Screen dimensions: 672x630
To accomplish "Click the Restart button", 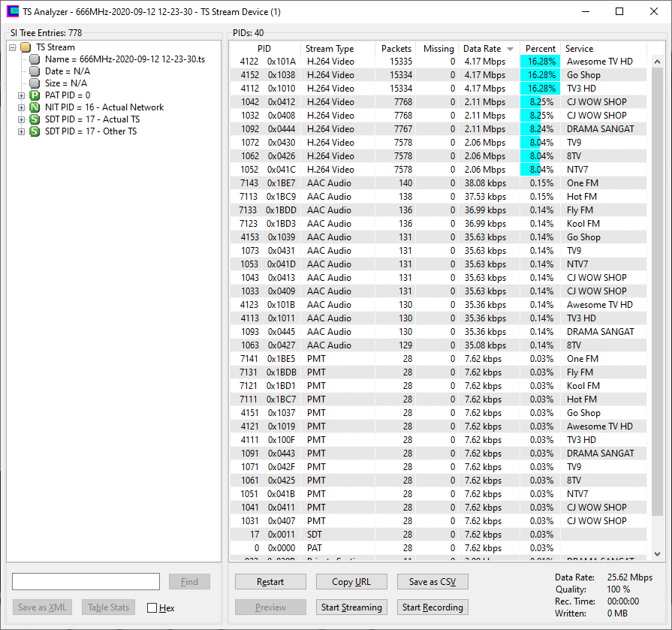I will click(270, 582).
